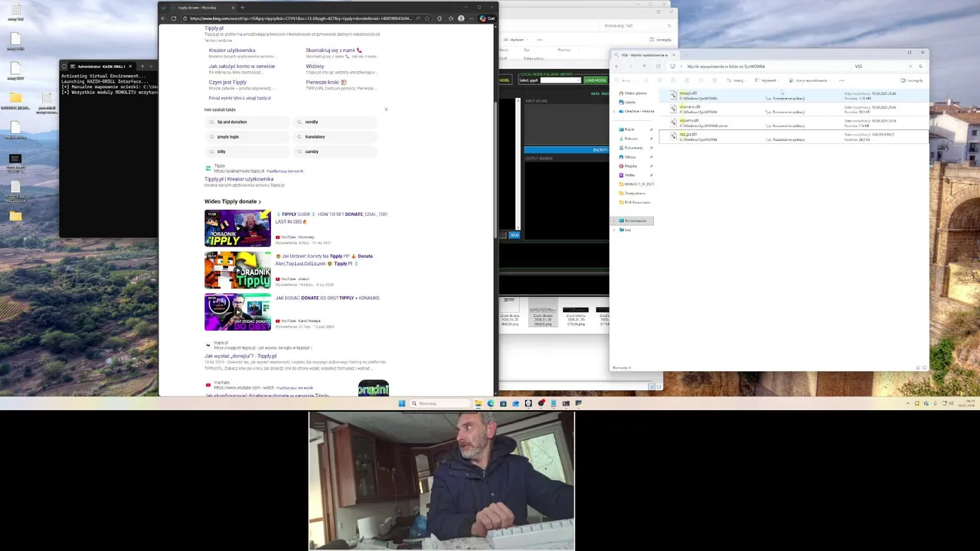Search suggestion 'preply login'
The height and width of the screenshot is (551, 980).
[248, 137]
